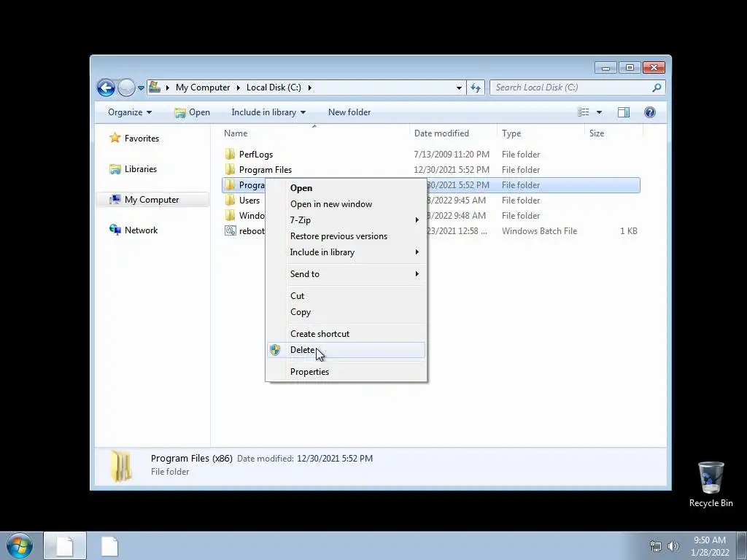The image size is (747, 560).
Task: Click the Users folder icon
Action: (230, 200)
